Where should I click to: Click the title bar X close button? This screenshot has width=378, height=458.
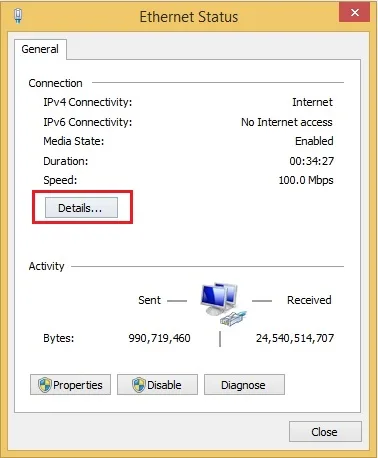pos(355,13)
